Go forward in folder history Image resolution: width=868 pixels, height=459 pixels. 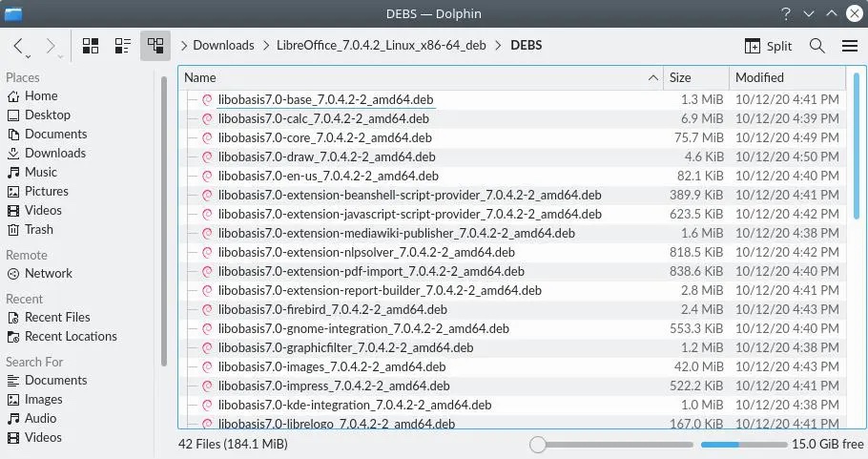(x=51, y=46)
